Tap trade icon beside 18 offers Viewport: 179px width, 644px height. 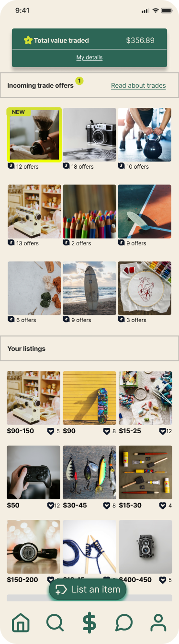(x=67, y=166)
